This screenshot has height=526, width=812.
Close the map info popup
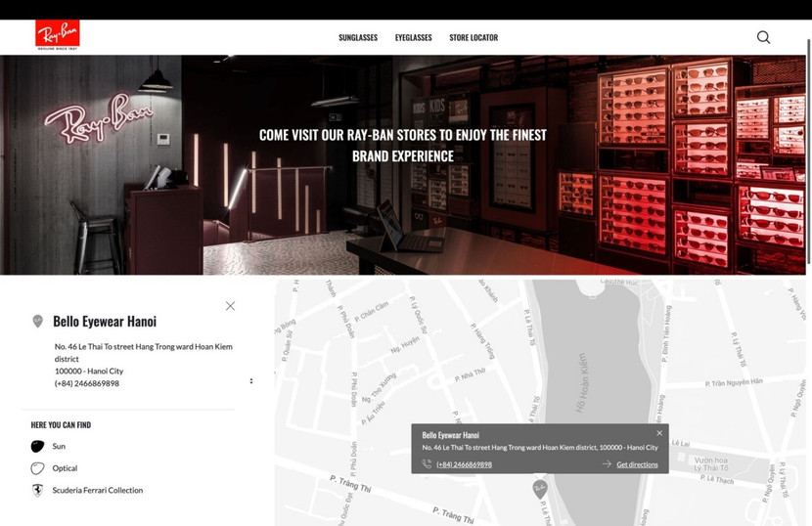[x=659, y=433]
